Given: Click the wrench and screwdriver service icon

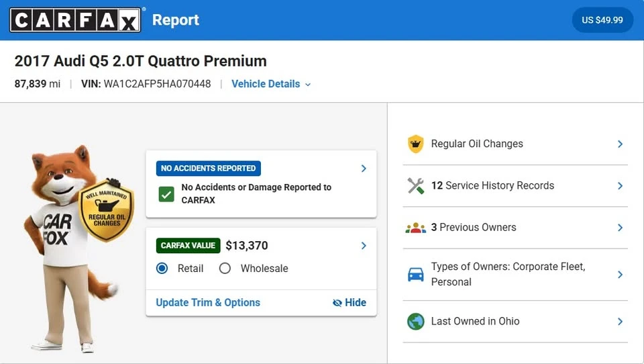Looking at the screenshot, I should click(416, 186).
